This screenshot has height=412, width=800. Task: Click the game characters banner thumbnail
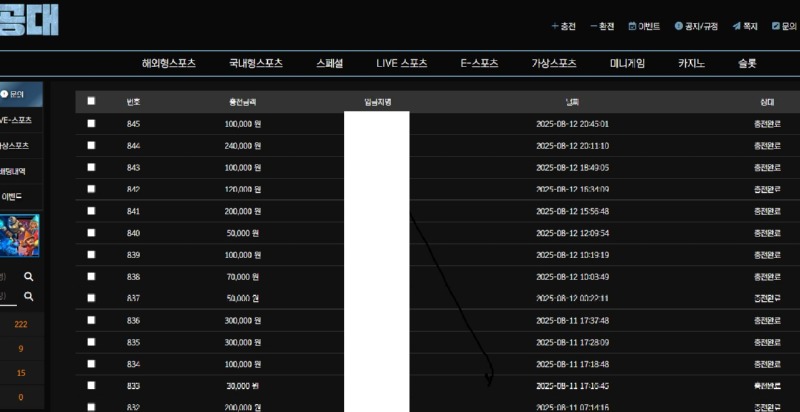[x=19, y=236]
